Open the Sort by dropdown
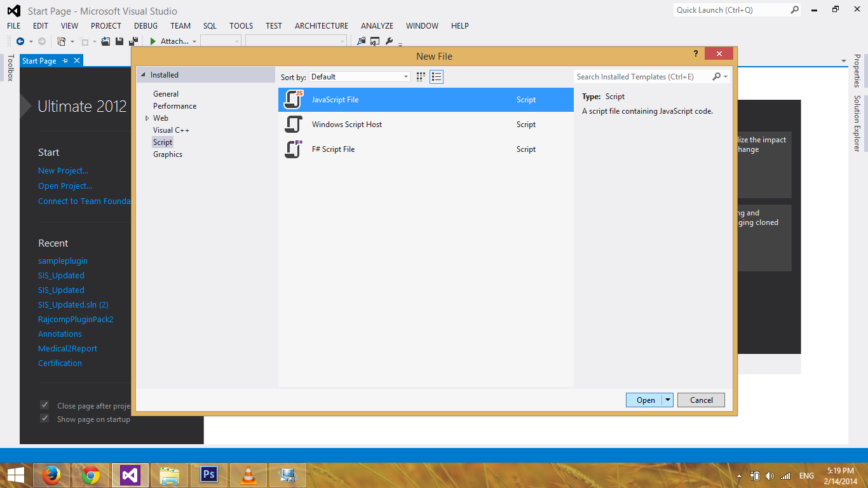The height and width of the screenshot is (488, 868). point(360,77)
